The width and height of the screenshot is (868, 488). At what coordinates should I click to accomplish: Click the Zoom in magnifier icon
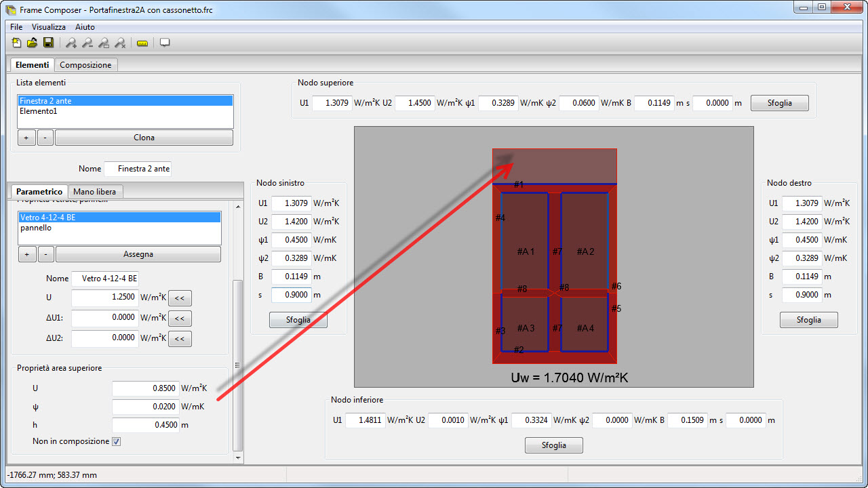71,43
